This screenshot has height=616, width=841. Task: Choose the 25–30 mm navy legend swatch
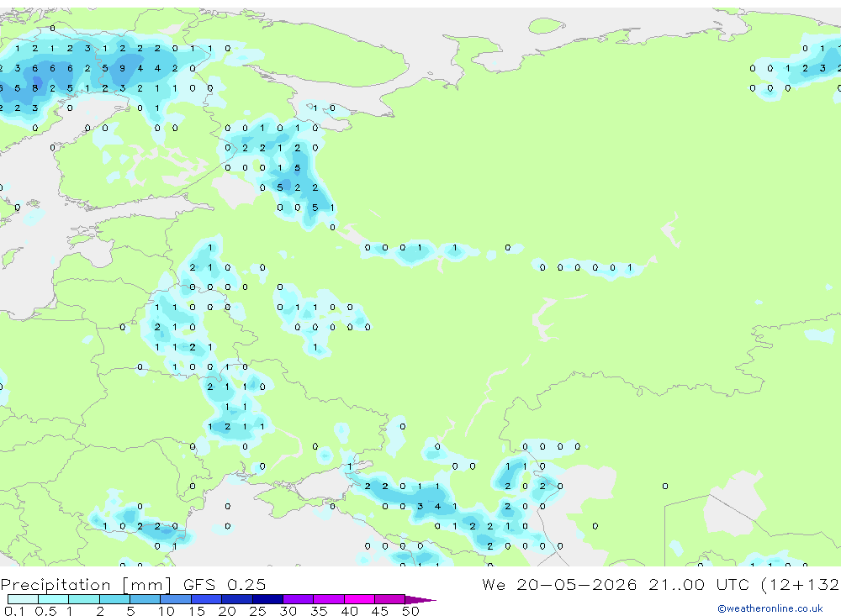click(267, 599)
